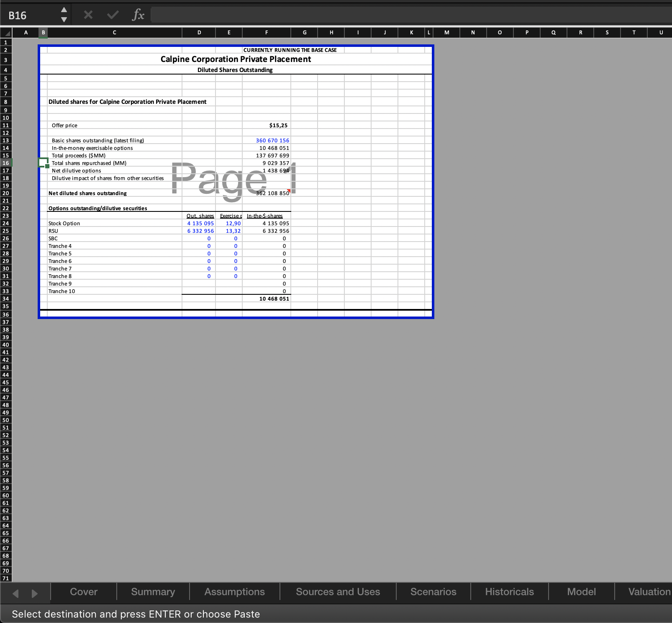672x623 pixels.
Task: Switch to the Summary sheet tab
Action: pyautogui.click(x=153, y=592)
